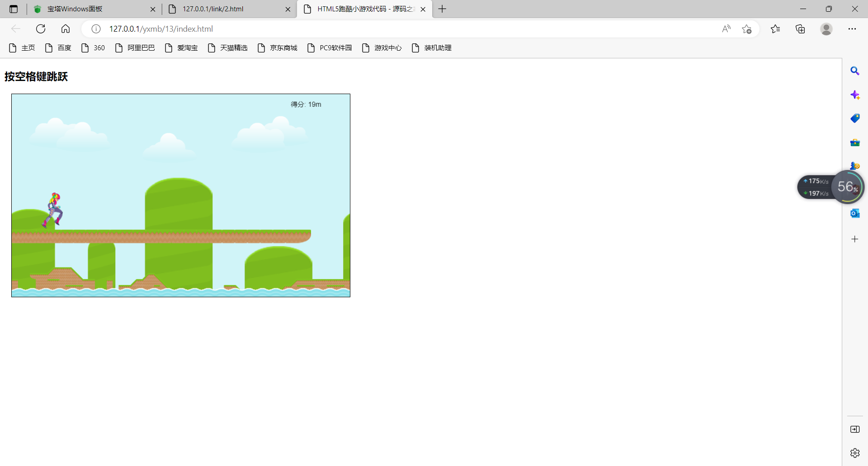
Task: Click the address bar URL field
Action: coord(362,29)
